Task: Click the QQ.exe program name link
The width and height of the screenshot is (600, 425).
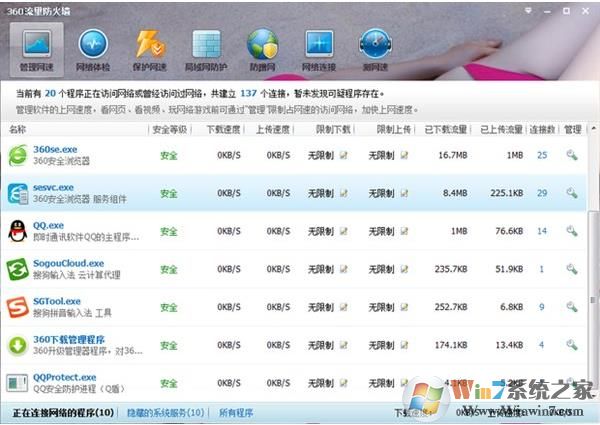Action: click(x=49, y=225)
